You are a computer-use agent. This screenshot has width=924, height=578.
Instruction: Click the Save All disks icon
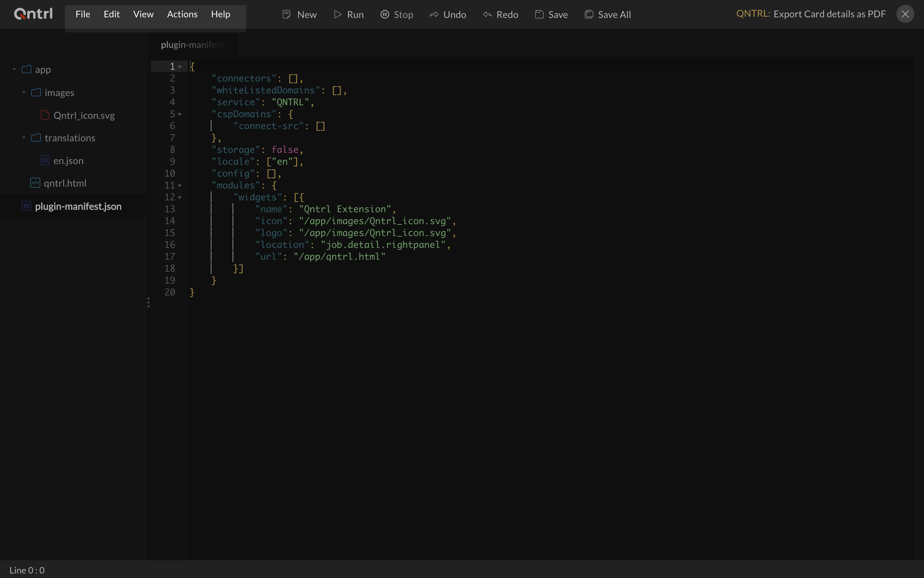coord(589,14)
